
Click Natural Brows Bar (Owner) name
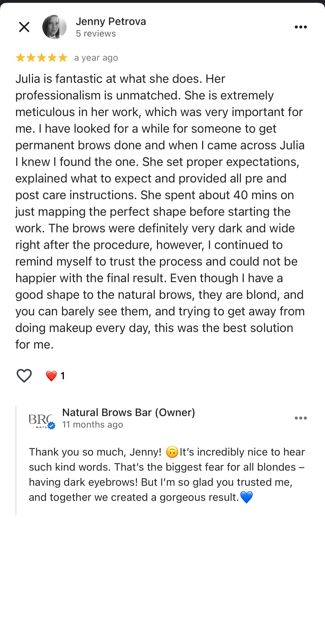click(x=129, y=412)
